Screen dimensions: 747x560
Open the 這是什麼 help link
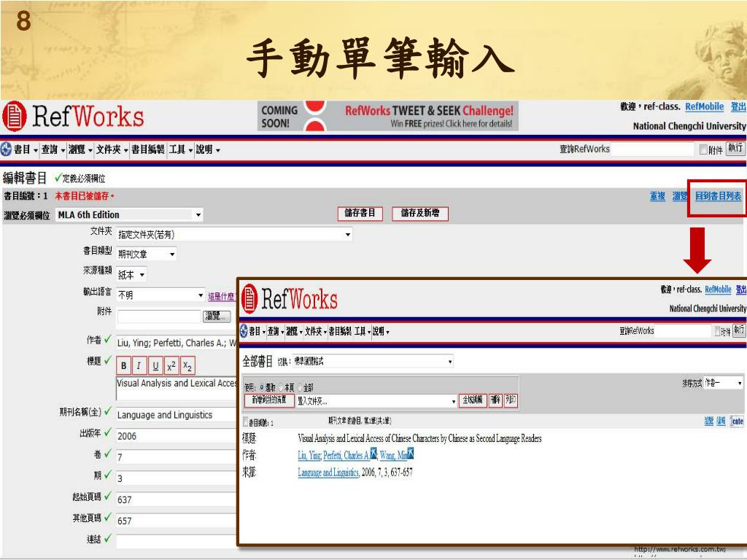222,297
